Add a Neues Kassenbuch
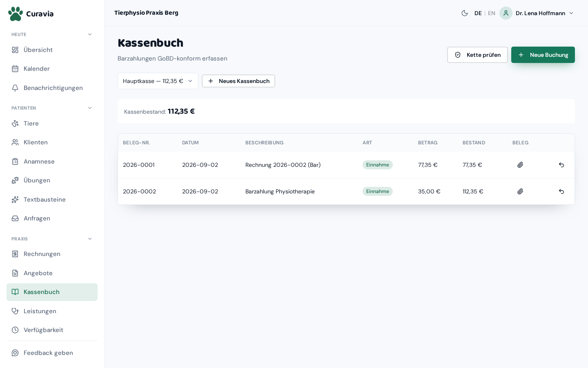The height and width of the screenshot is (368, 588). pos(238,81)
